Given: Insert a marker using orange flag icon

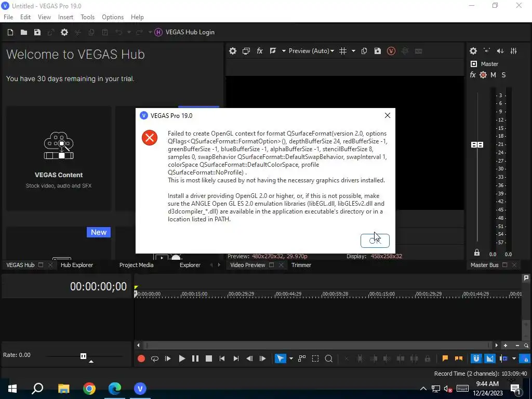Looking at the screenshot, I should (445, 358).
